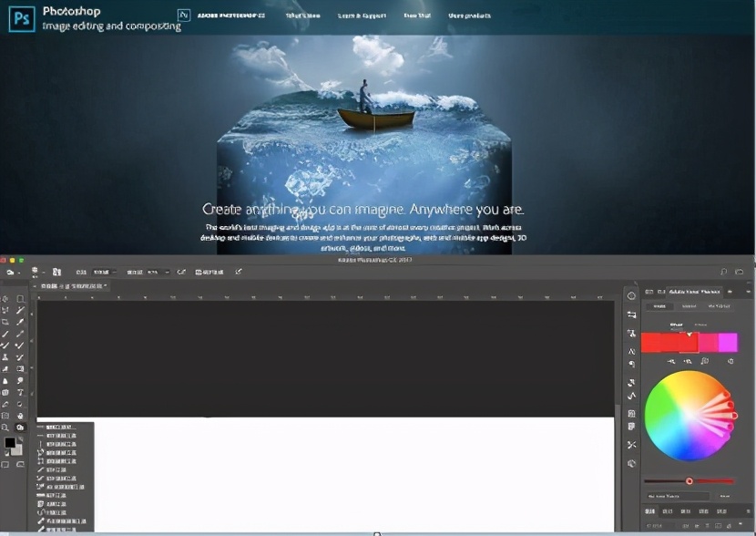Select the Zoom magnifier tool
Image resolution: width=756 pixels, height=536 pixels.
(5, 428)
